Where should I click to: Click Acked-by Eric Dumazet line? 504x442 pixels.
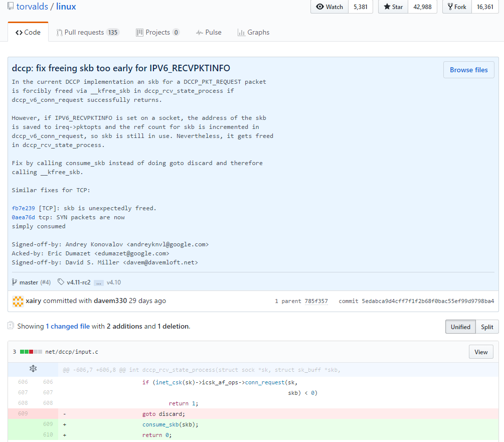click(91, 253)
